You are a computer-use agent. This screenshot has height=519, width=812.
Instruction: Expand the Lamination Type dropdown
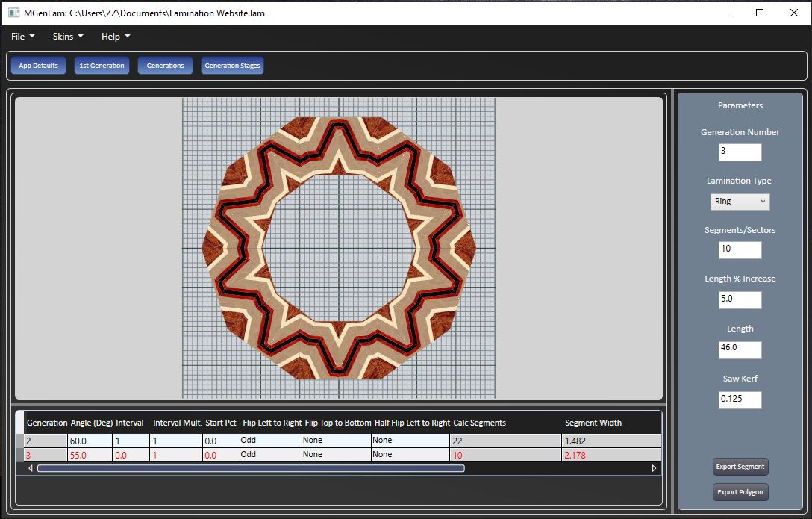[x=740, y=202]
